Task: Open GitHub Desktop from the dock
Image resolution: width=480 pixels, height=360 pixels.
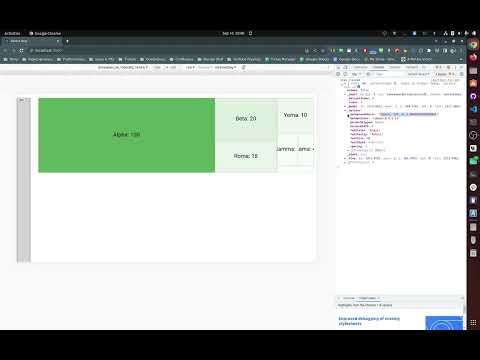Action: point(473,96)
